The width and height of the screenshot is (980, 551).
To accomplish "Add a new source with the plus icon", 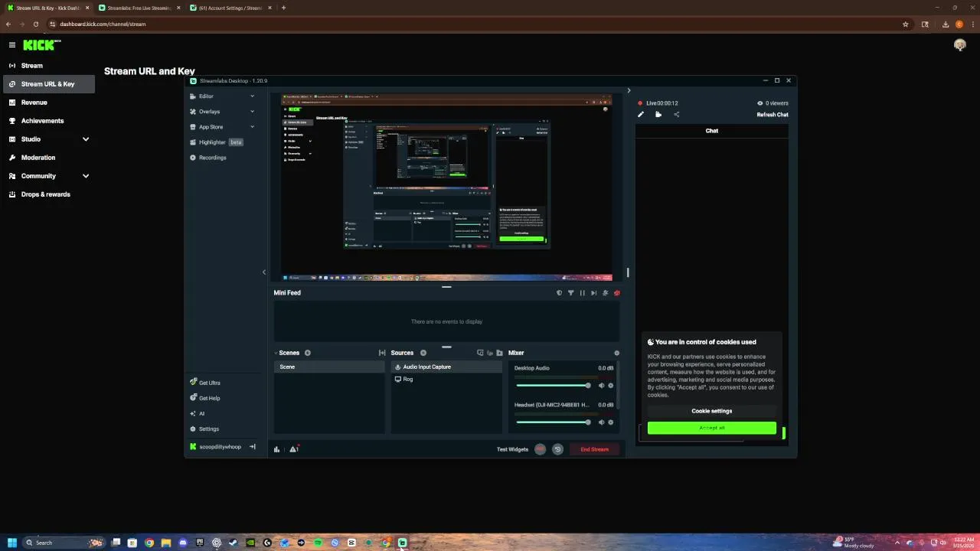I will tap(423, 353).
